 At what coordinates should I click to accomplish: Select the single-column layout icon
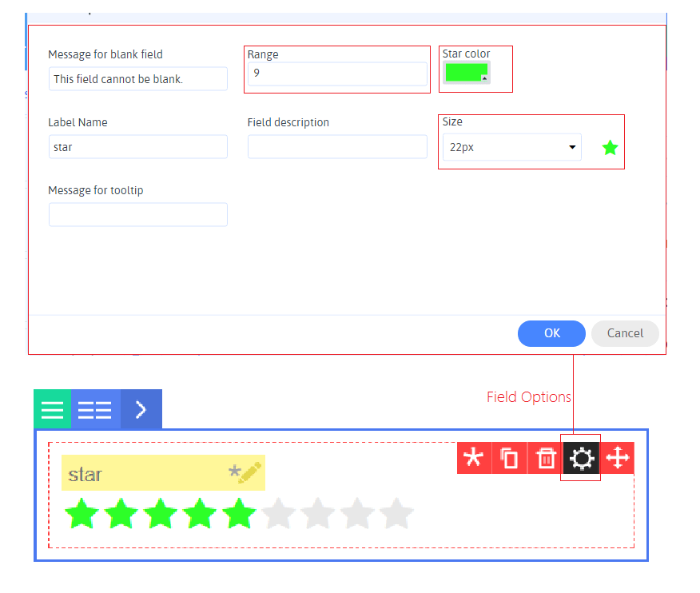point(52,409)
